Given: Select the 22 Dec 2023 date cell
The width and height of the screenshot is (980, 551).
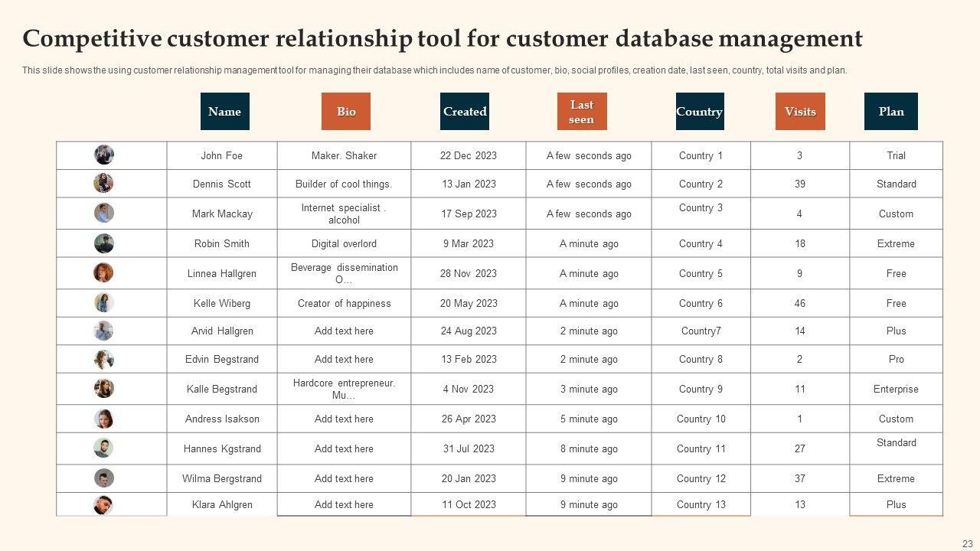Looking at the screenshot, I should pos(469,155).
